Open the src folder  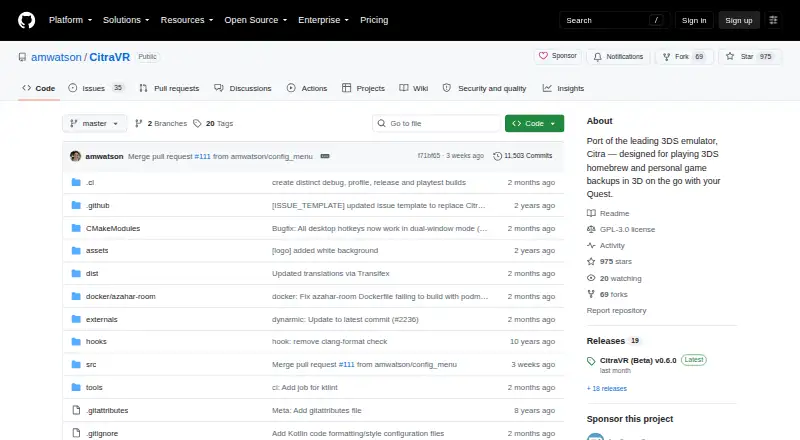(x=91, y=364)
